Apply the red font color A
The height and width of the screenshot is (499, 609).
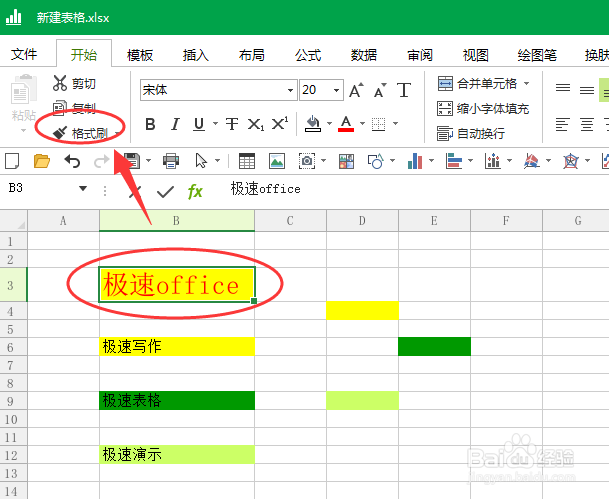346,124
